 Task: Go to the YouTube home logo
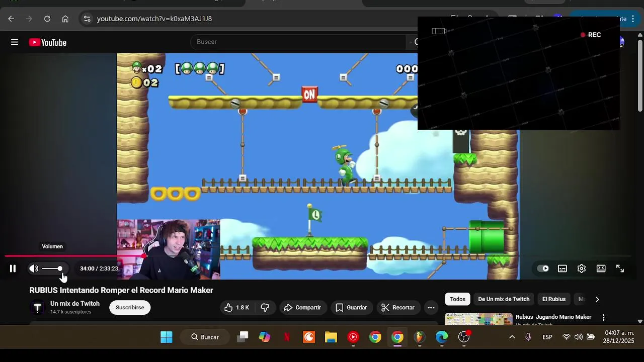[x=48, y=43]
